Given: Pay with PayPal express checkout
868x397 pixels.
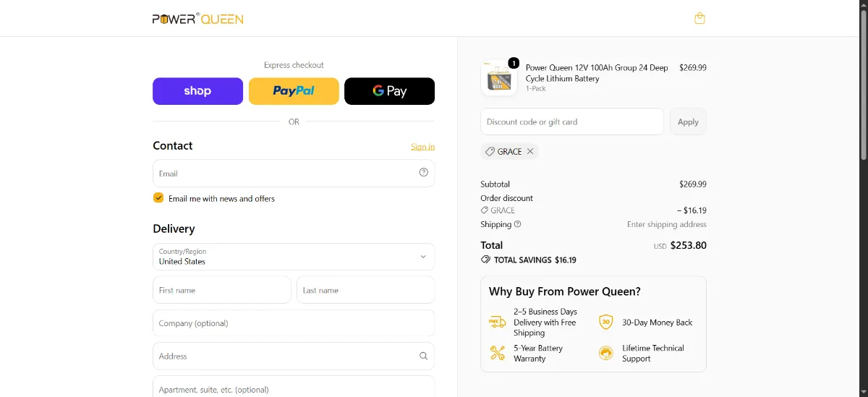Looking at the screenshot, I should [x=294, y=91].
